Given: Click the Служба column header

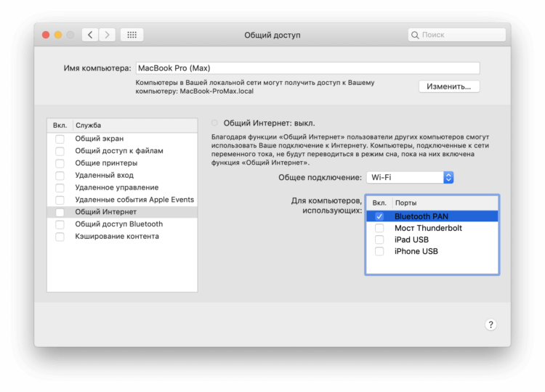Looking at the screenshot, I should click(x=135, y=126).
